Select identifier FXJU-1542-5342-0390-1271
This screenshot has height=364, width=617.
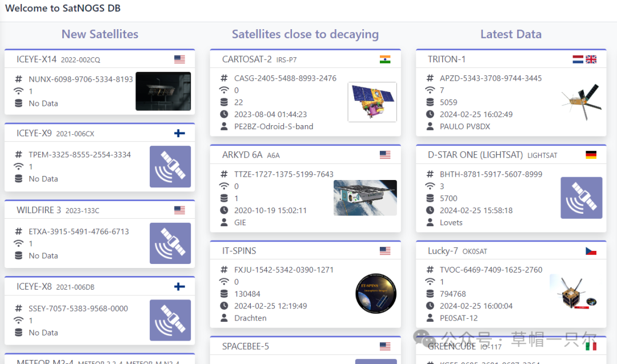[x=284, y=270]
